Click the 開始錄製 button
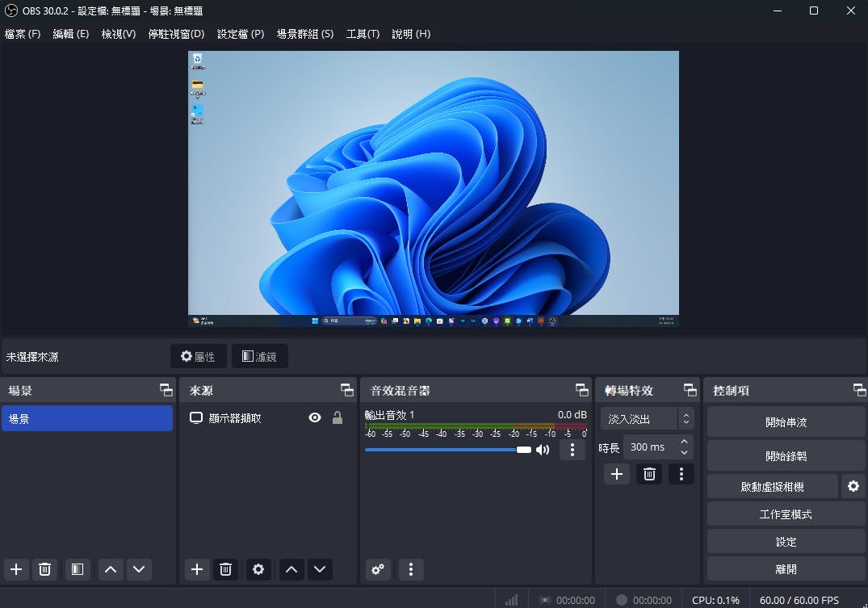 coord(786,455)
